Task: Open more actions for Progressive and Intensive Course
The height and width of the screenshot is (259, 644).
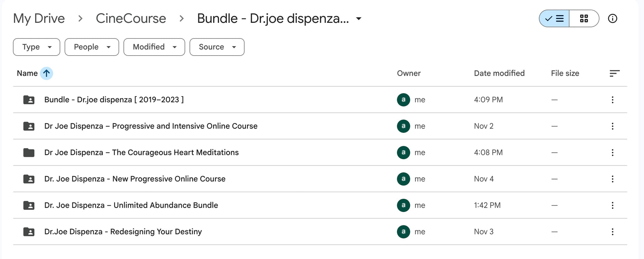Action: tap(612, 126)
